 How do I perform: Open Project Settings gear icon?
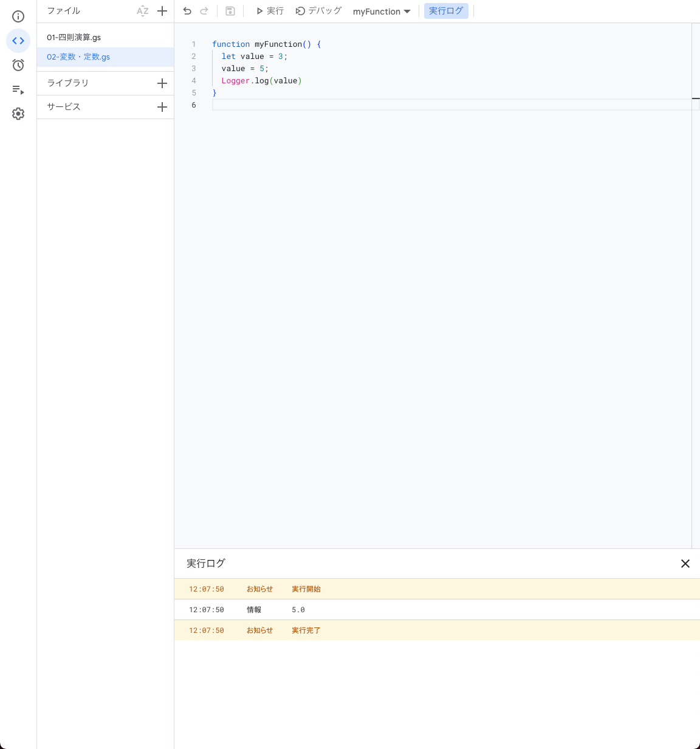(x=18, y=114)
